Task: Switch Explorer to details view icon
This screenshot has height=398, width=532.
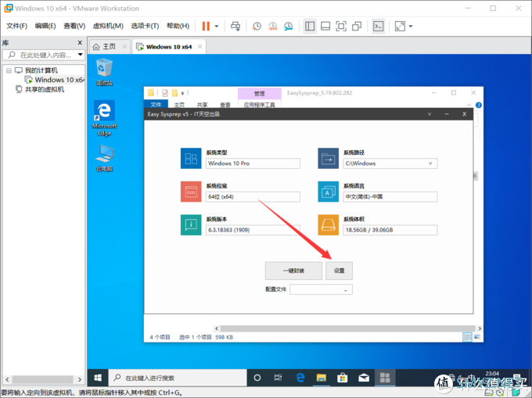Action: (467, 337)
